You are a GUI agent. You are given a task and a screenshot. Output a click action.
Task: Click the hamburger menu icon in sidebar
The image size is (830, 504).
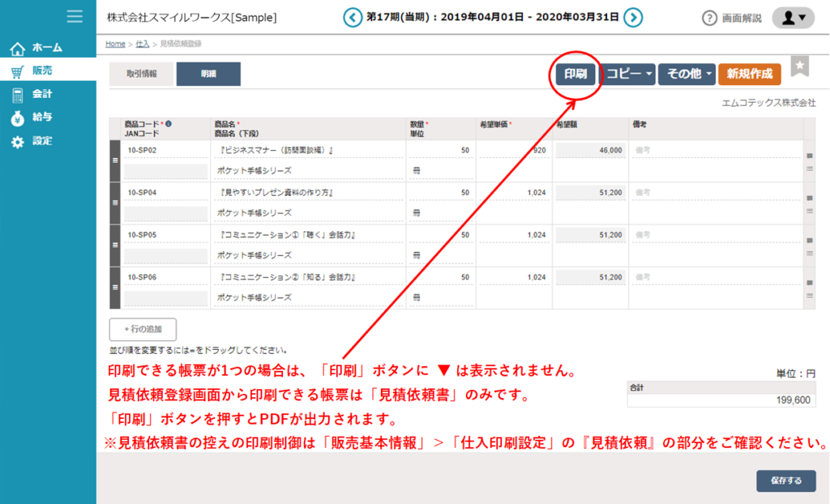click(75, 16)
